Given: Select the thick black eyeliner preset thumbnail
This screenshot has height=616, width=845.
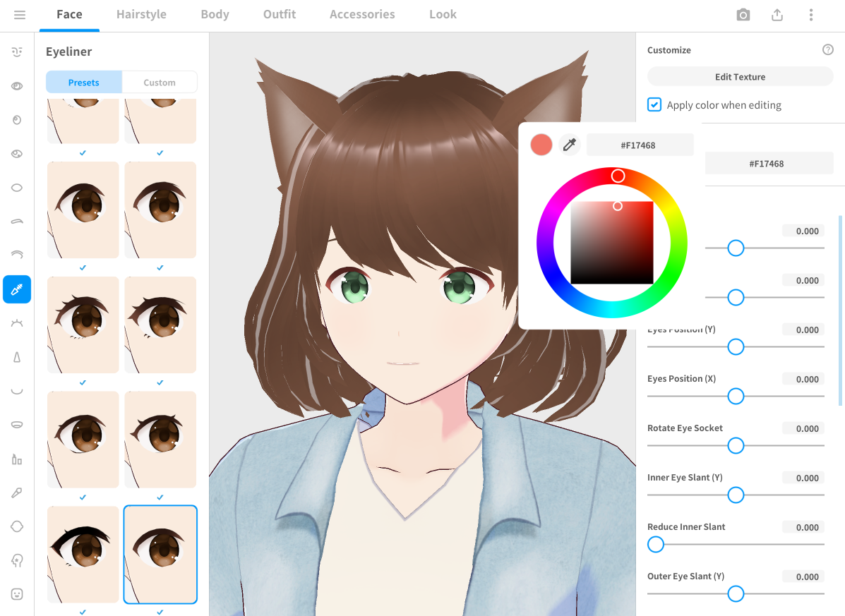Looking at the screenshot, I should click(83, 554).
